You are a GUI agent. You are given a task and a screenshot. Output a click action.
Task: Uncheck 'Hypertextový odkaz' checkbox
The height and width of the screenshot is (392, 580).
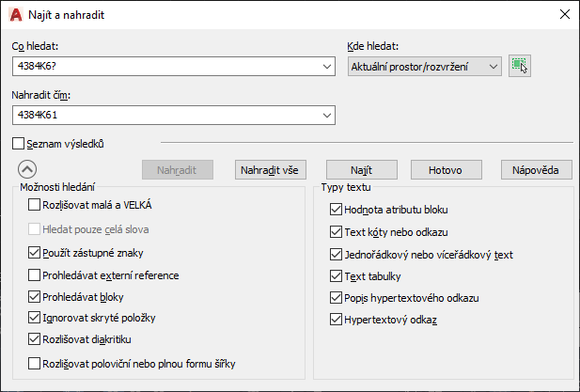(x=337, y=321)
